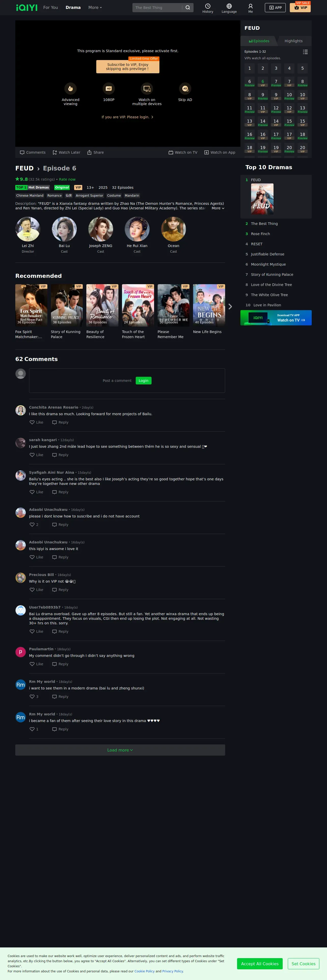Show next recommended dramas arrow

(x=230, y=307)
